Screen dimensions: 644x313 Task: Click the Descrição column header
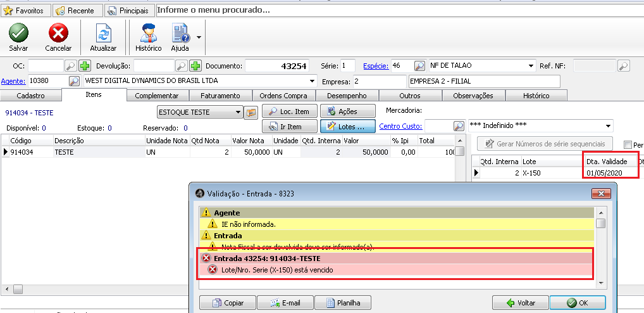(x=99, y=141)
